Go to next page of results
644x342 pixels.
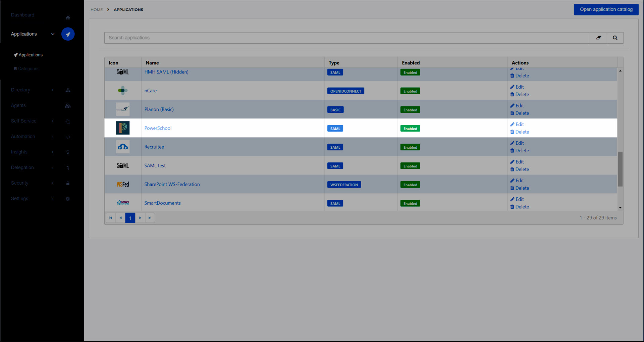point(140,218)
